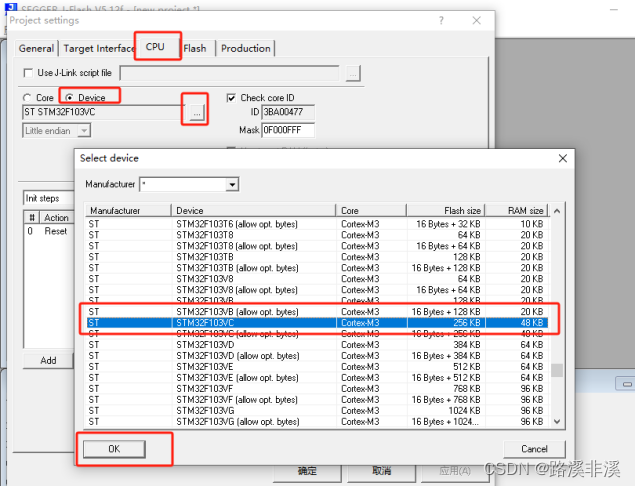
Task: Select the STM32F103V8 64 KB row
Action: 317,279
